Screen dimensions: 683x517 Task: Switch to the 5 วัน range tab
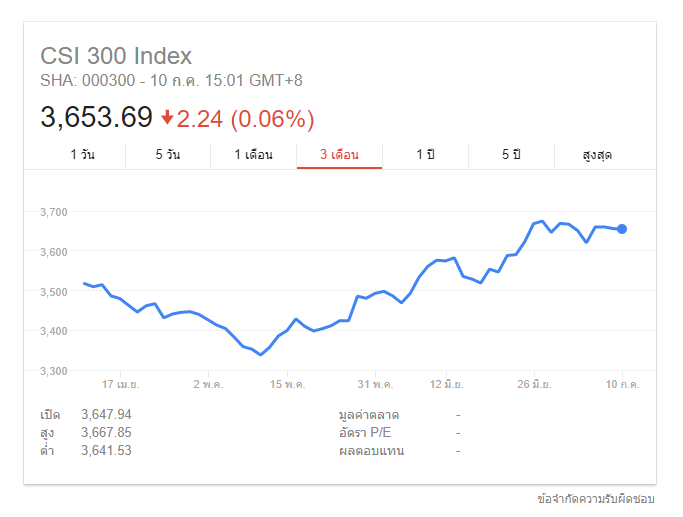[x=168, y=155]
